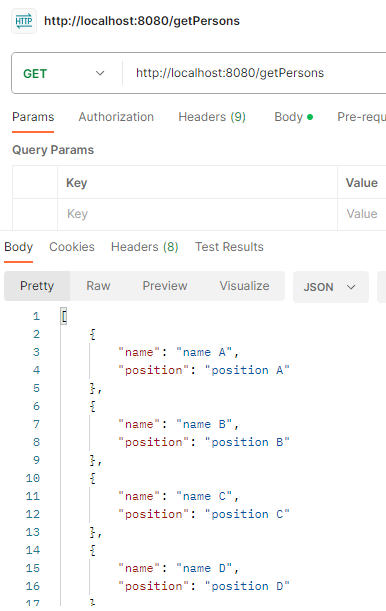The image size is (386, 611).
Task: Select the Pretty view button
Action: point(37,286)
